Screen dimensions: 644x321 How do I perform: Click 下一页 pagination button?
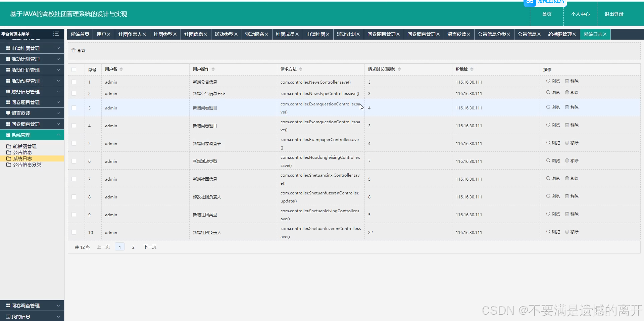pyautogui.click(x=150, y=247)
